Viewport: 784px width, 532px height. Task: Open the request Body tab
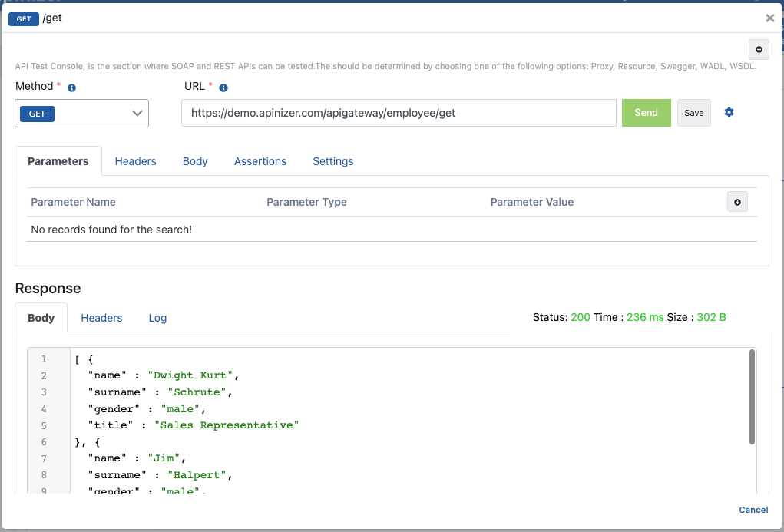point(195,161)
